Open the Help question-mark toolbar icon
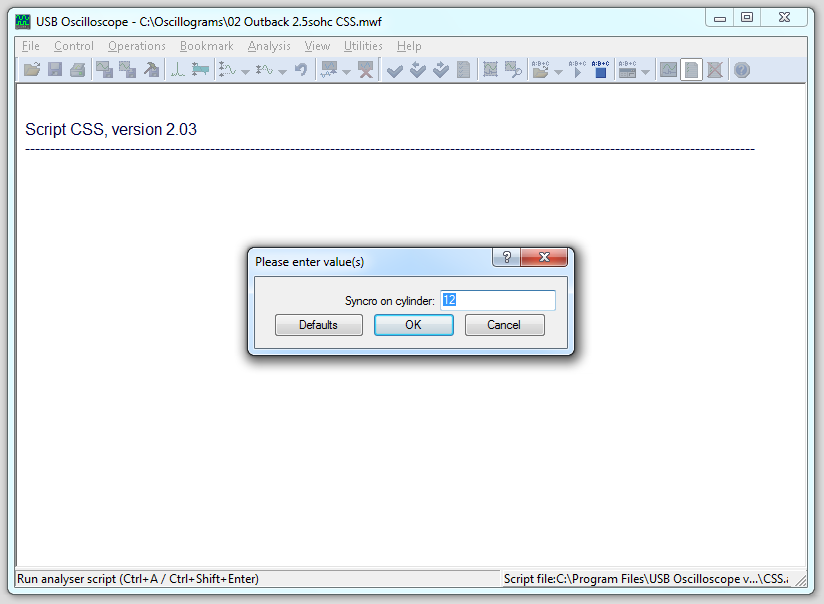The width and height of the screenshot is (824, 604). click(x=740, y=69)
